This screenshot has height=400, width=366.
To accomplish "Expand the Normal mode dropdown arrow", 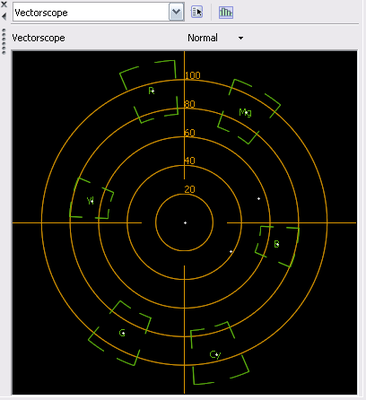I will coord(241,38).
